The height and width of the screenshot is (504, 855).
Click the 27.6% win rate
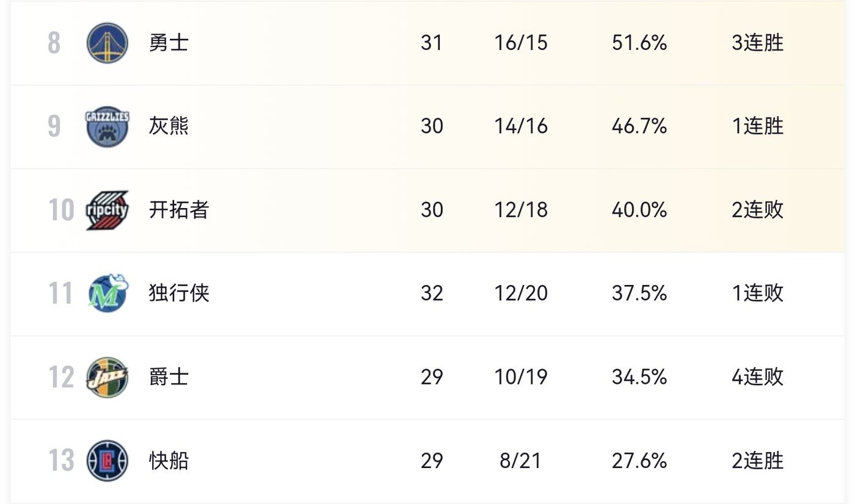pyautogui.click(x=639, y=461)
